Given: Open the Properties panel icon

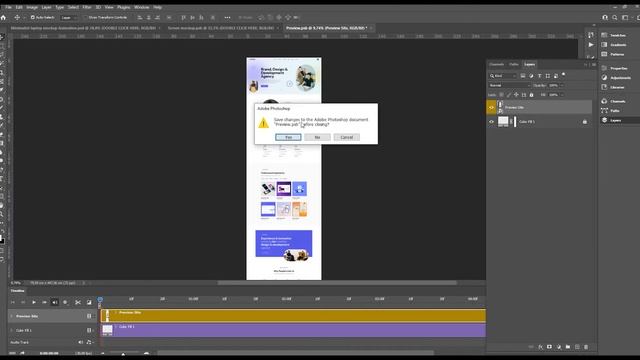Looking at the screenshot, I should tap(604, 68).
